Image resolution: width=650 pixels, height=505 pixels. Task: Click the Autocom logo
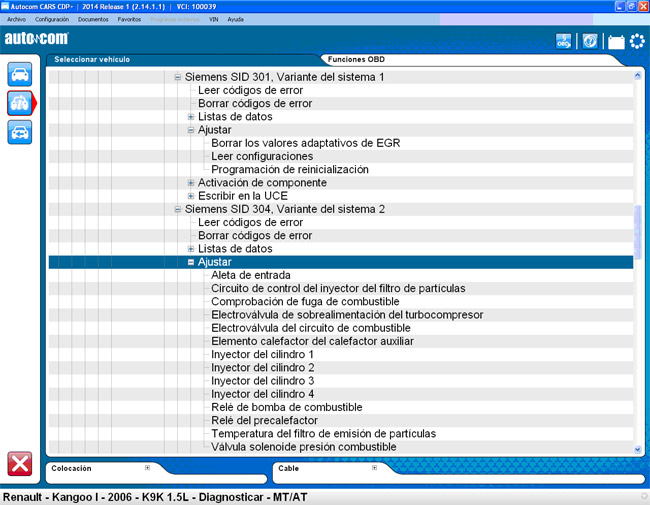36,39
